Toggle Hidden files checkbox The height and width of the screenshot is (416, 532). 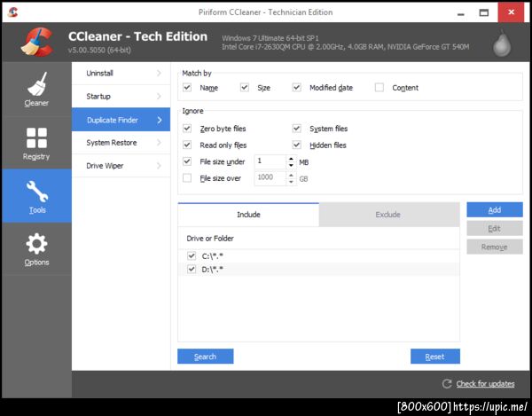point(296,145)
